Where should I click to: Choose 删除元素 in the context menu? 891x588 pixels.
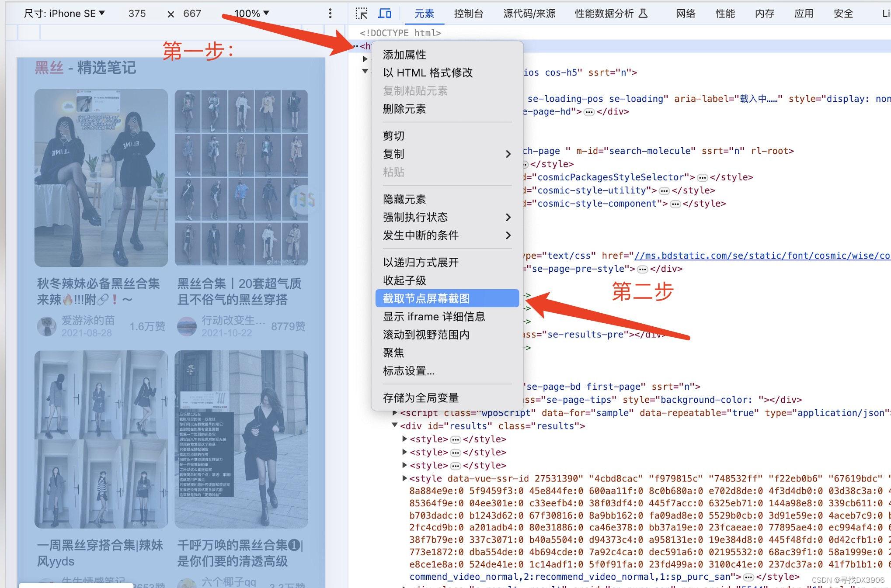(404, 109)
